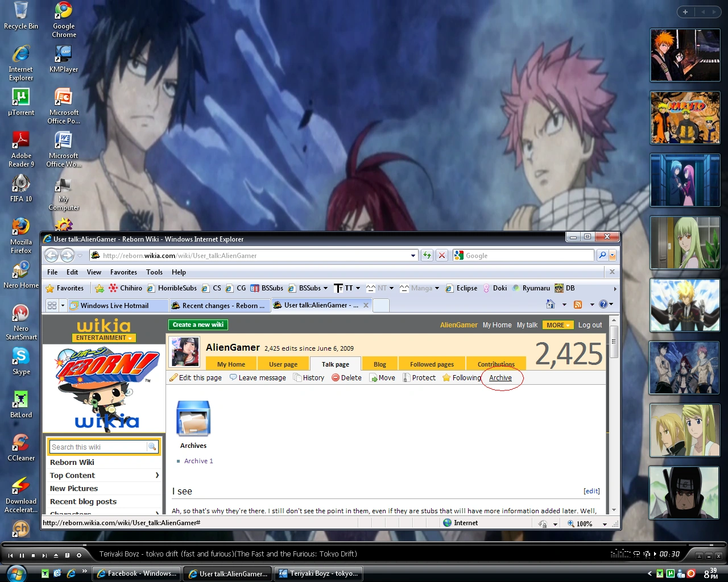The height and width of the screenshot is (582, 728).
Task: Open the MORE dropdown in wiki header
Action: pos(557,325)
